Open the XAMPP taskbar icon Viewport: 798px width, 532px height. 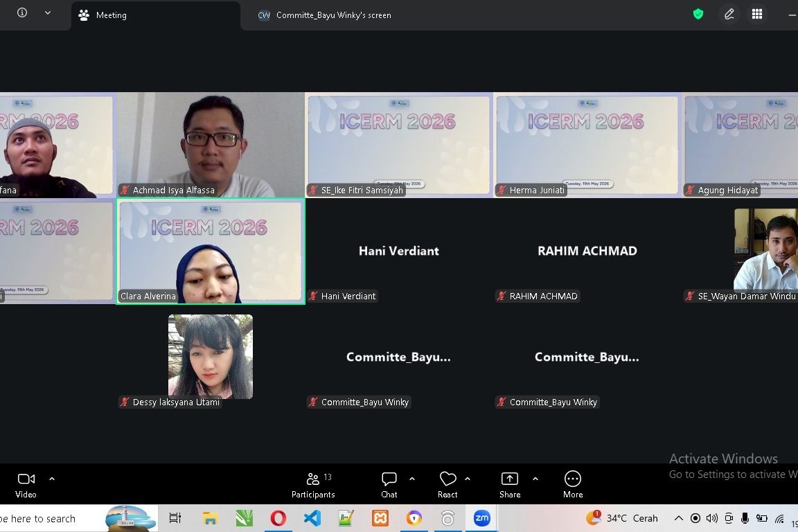click(380, 518)
